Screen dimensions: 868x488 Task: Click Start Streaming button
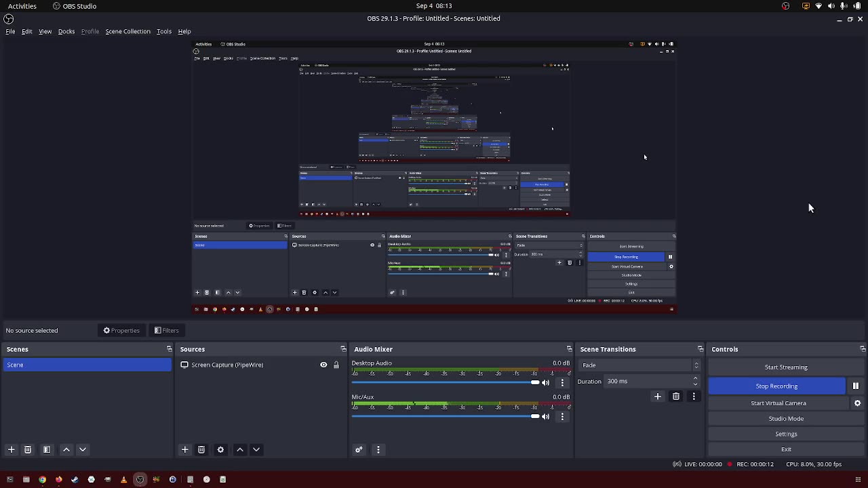786,367
